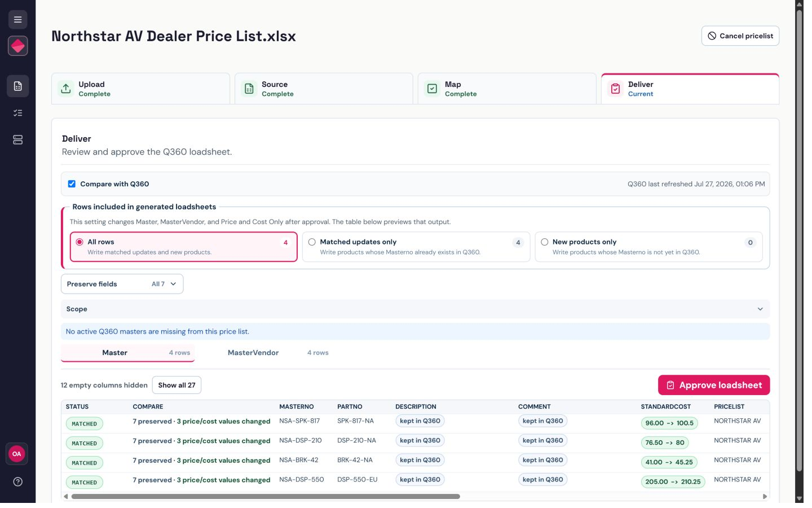Click MATCHED status badge for NSA-DSP-210
The width and height of the screenshot is (812, 508).
[x=85, y=444]
